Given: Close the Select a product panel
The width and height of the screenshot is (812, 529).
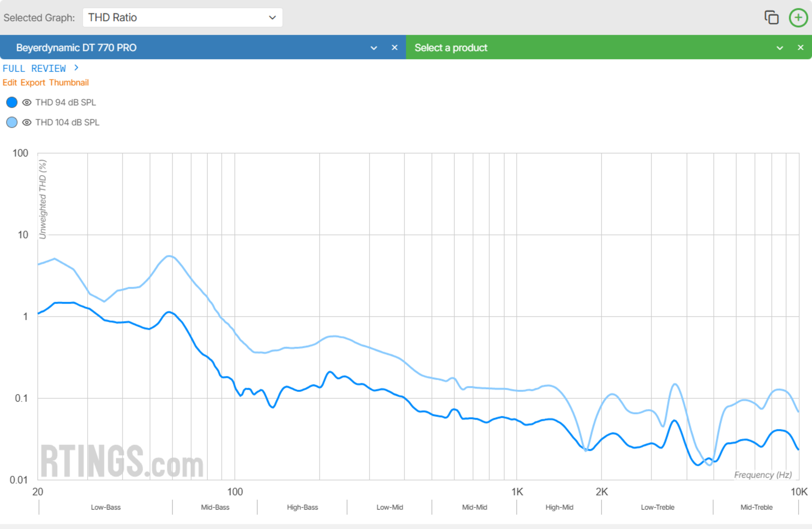Looking at the screenshot, I should [800, 47].
